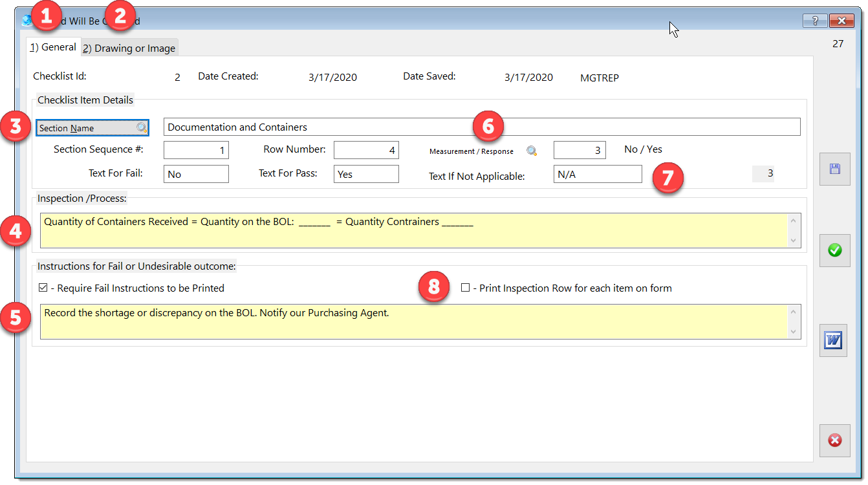The width and height of the screenshot is (868, 485).
Task: Click the green checkmark accept icon
Action: tap(834, 250)
